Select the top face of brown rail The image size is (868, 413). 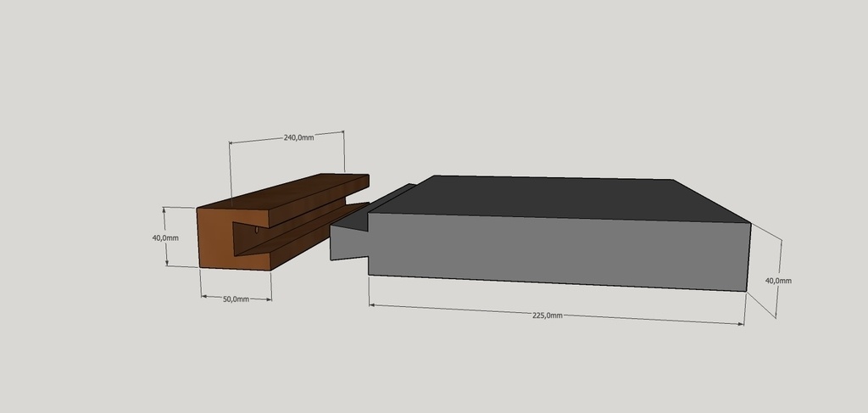click(x=288, y=190)
